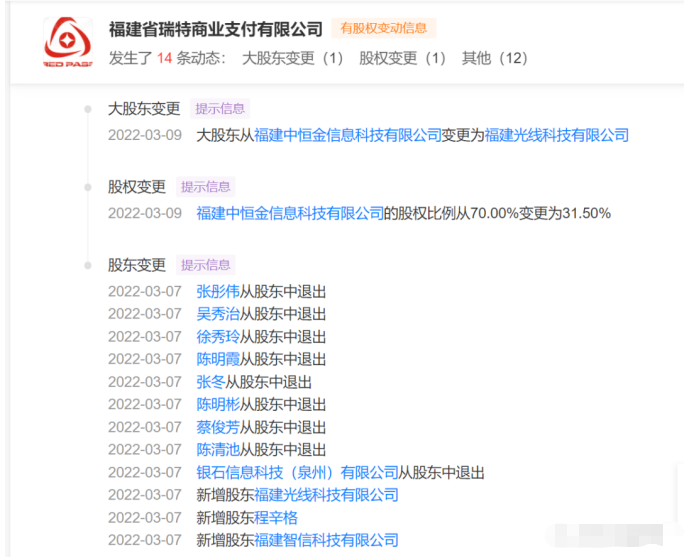Viewport: 684px width, 557px height.
Task: Select the 股东变更 section heading
Action: tap(137, 265)
